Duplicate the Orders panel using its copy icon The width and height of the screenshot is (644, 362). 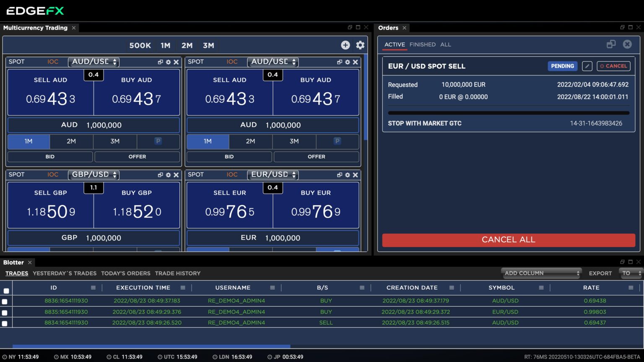[x=611, y=44]
